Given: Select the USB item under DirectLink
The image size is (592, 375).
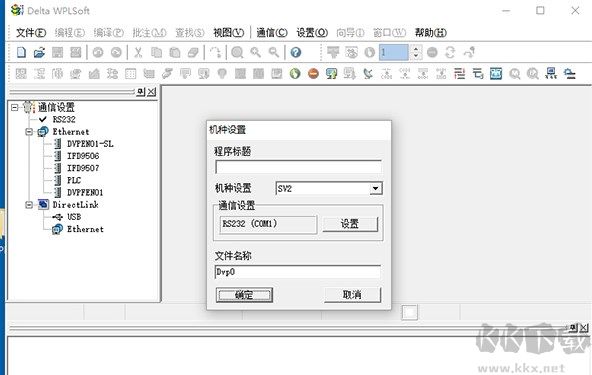Looking at the screenshot, I should click(74, 217).
